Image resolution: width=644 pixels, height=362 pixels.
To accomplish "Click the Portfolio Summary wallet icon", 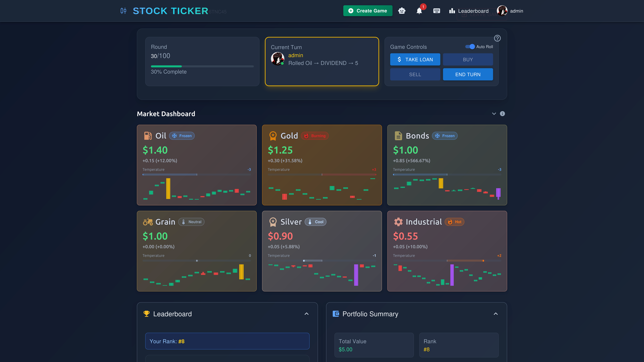I will pos(336,314).
